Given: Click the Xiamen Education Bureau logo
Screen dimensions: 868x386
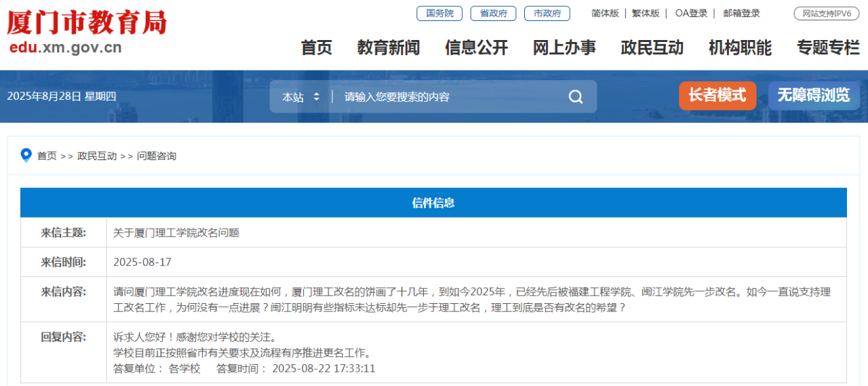Looking at the screenshot, I should pos(86,33).
